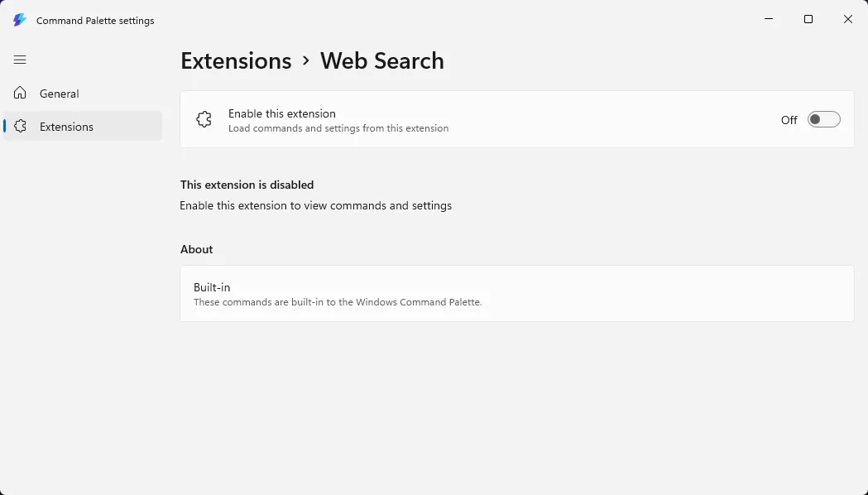Screen dimensions: 868x495
Task: Click the About section heading
Action: (x=197, y=249)
